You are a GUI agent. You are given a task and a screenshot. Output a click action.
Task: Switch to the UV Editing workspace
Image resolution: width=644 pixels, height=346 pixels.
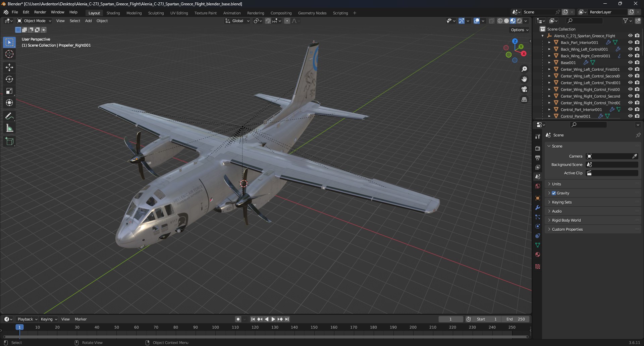point(179,13)
